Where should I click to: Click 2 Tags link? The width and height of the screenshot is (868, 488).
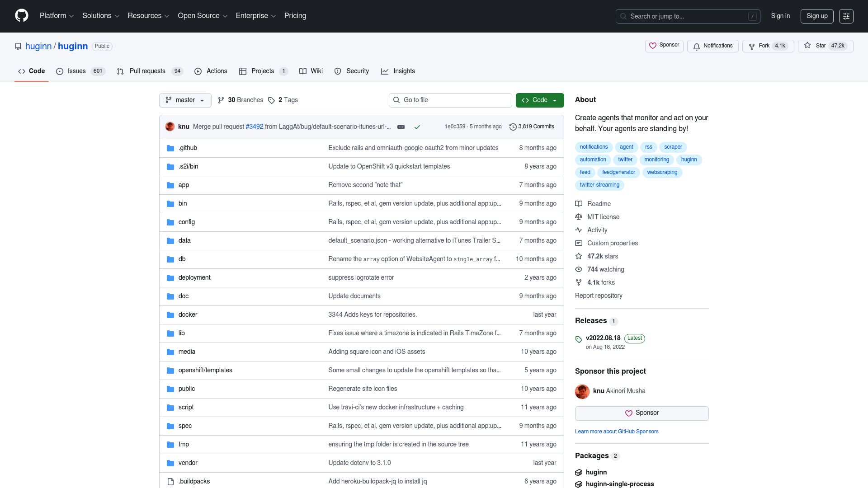(x=283, y=100)
